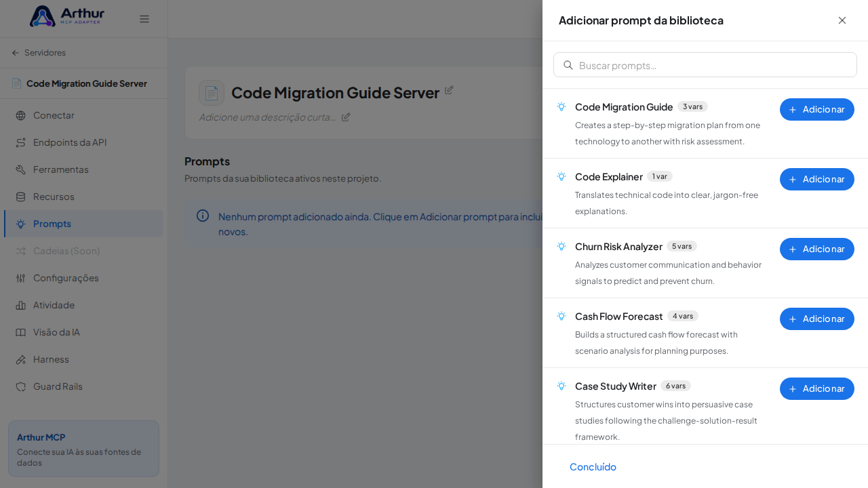
Task: Click the lightbulb icon of Cash Flow Forecast
Action: (x=561, y=316)
